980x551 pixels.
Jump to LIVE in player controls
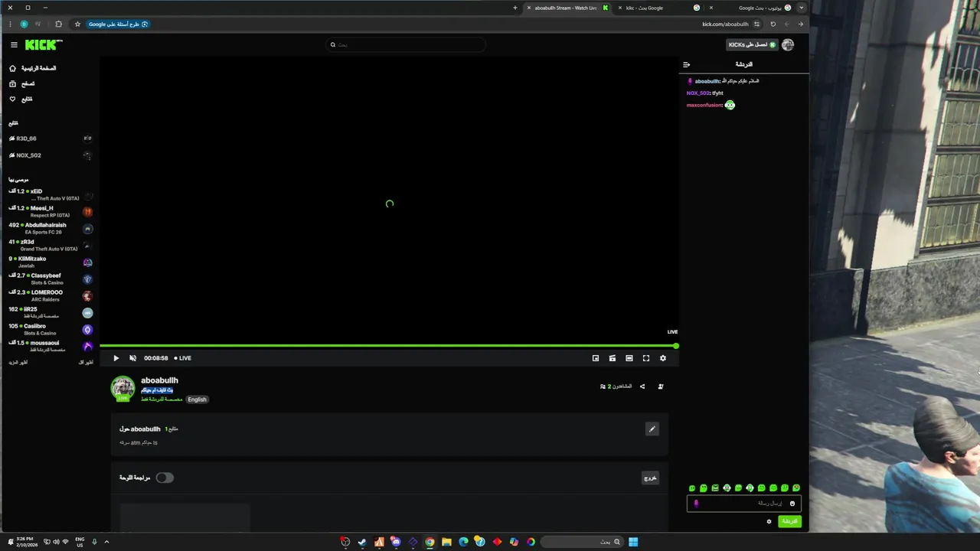182,358
